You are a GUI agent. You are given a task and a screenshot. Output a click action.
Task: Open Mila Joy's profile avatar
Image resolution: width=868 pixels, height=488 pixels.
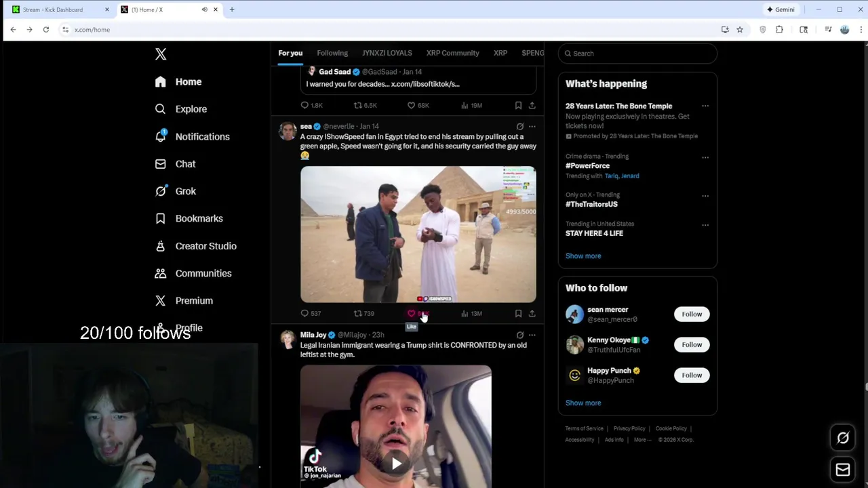(288, 339)
